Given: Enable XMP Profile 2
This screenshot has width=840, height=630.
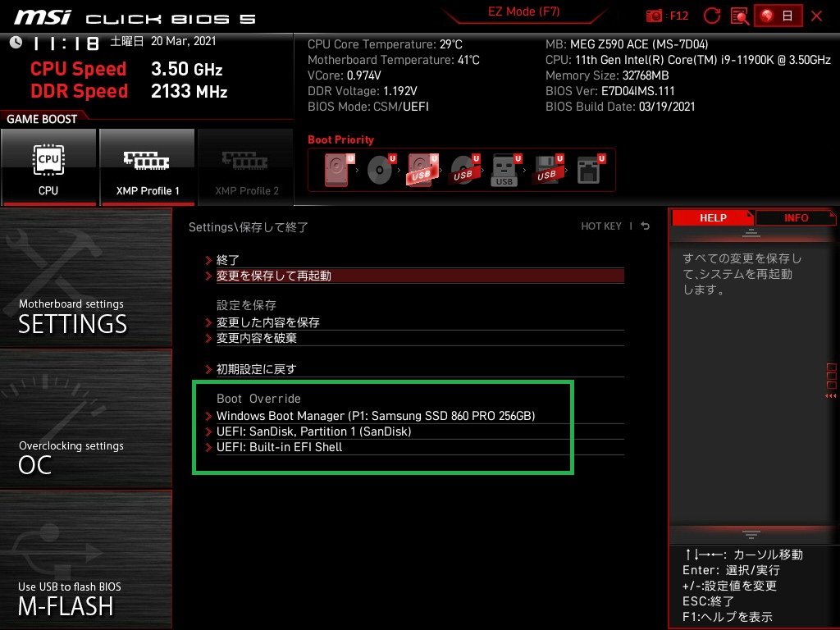Looking at the screenshot, I should (x=246, y=167).
